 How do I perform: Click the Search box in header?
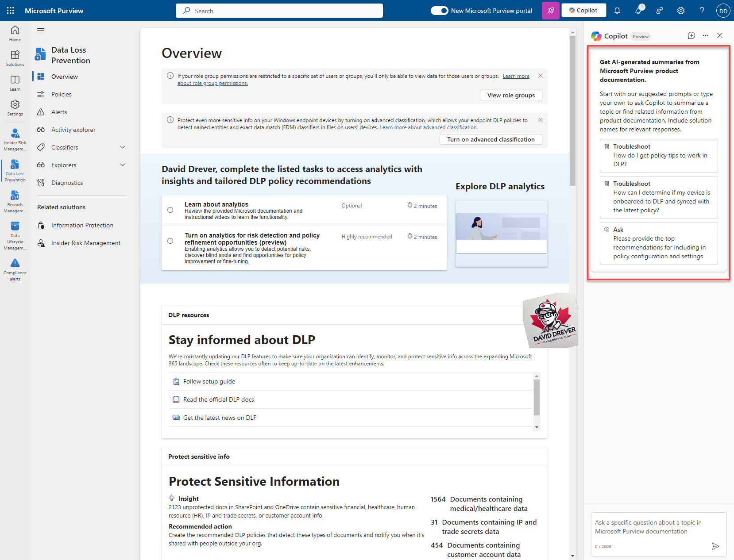coord(279,11)
